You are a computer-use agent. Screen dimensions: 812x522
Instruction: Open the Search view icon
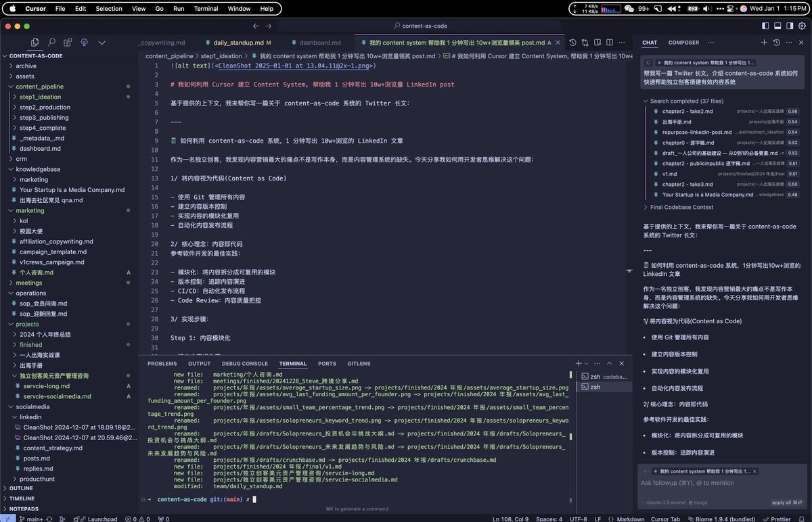coord(51,42)
